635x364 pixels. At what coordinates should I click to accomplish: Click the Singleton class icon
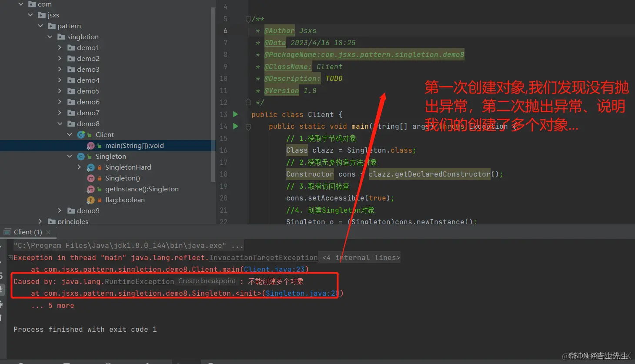[81, 156]
